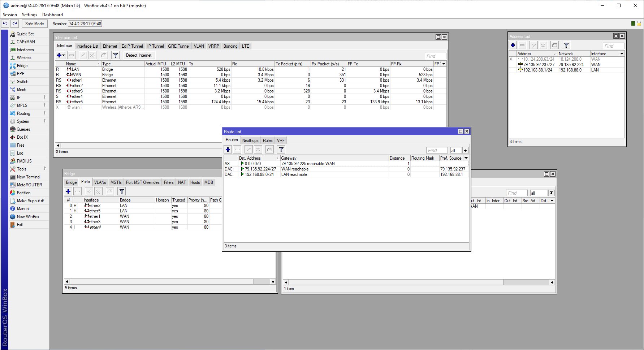
Task: Open the Dashboard menu
Action: [x=52, y=15]
